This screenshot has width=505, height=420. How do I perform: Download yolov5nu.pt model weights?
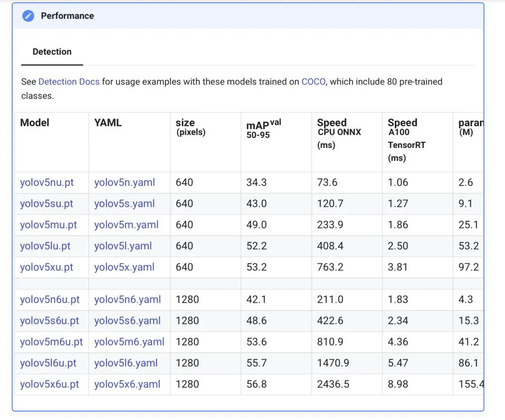pyautogui.click(x=47, y=182)
